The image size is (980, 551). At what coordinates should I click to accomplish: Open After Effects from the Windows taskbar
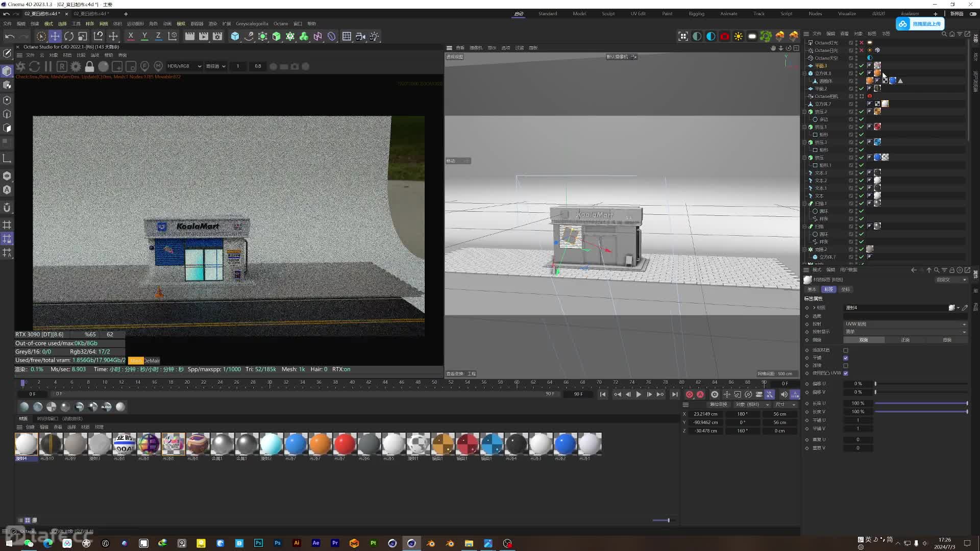point(316,543)
